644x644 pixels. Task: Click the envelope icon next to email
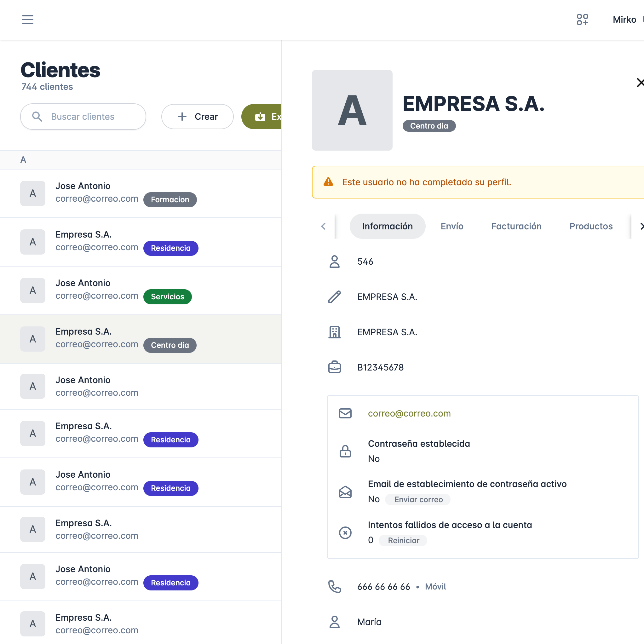(345, 413)
